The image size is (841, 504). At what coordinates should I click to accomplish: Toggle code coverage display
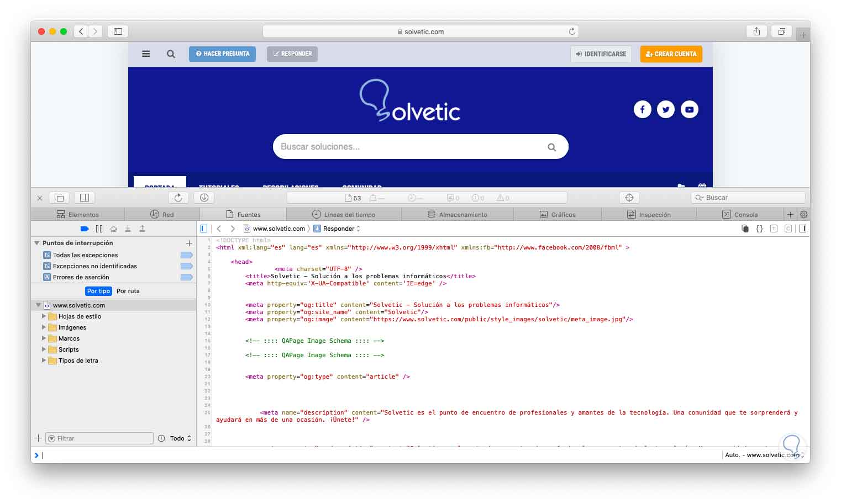(x=788, y=229)
